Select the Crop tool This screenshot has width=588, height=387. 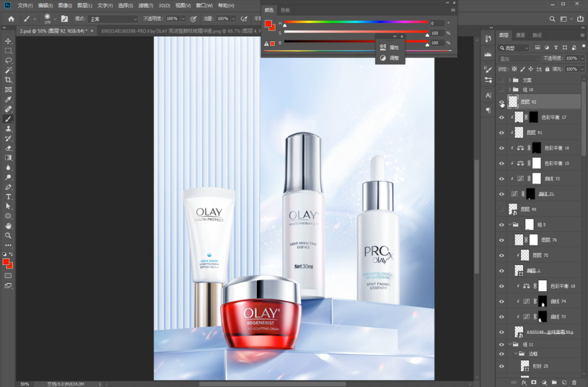[8, 80]
